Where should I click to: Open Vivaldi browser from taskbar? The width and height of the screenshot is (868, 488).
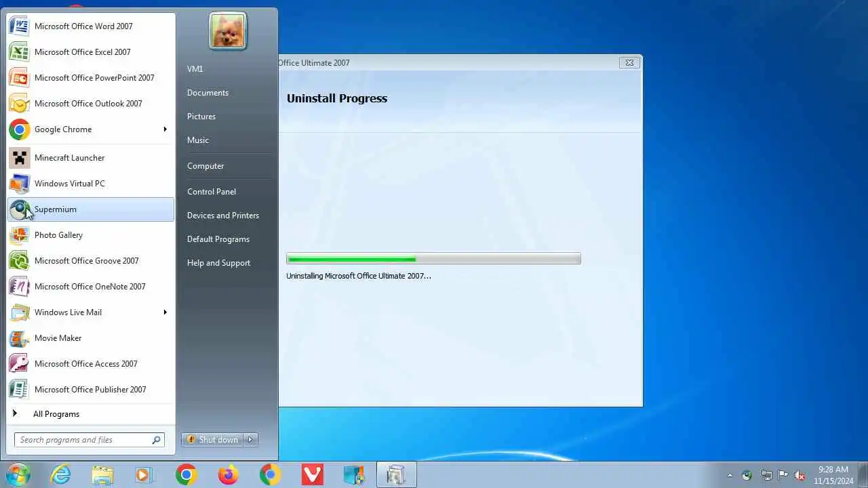pyautogui.click(x=312, y=475)
